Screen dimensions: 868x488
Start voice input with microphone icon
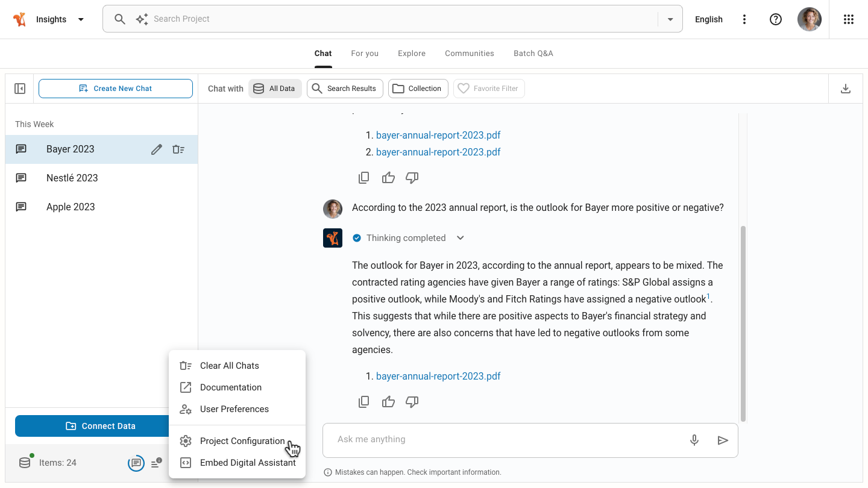point(694,440)
